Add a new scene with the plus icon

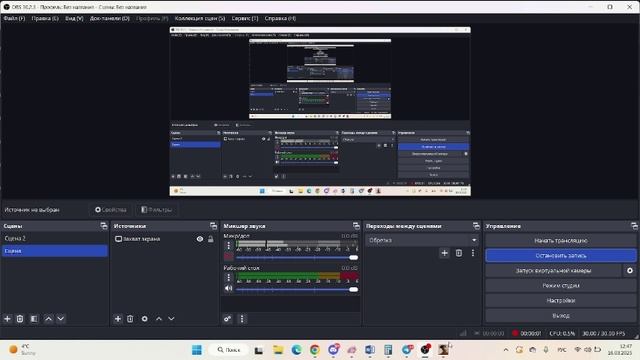click(7, 319)
